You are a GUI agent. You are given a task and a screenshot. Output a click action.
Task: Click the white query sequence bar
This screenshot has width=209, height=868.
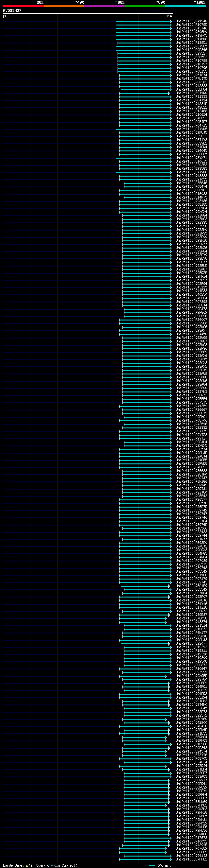(x=88, y=13)
